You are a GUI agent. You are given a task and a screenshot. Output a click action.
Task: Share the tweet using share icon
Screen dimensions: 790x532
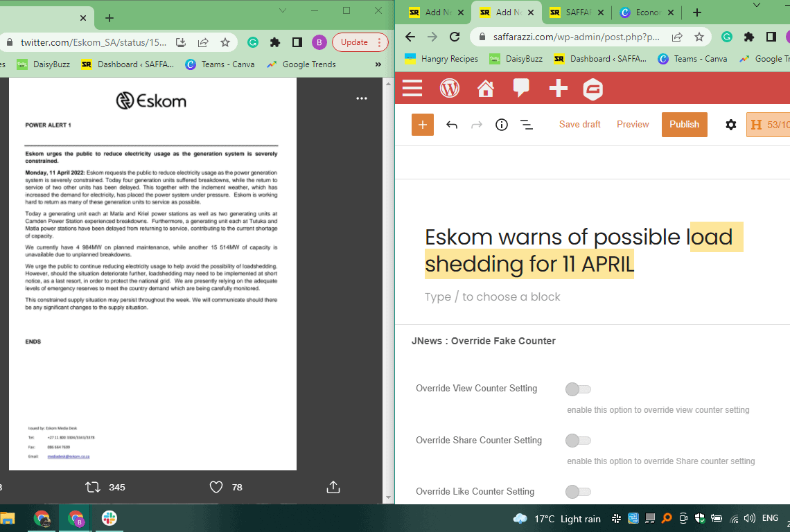[x=333, y=487]
